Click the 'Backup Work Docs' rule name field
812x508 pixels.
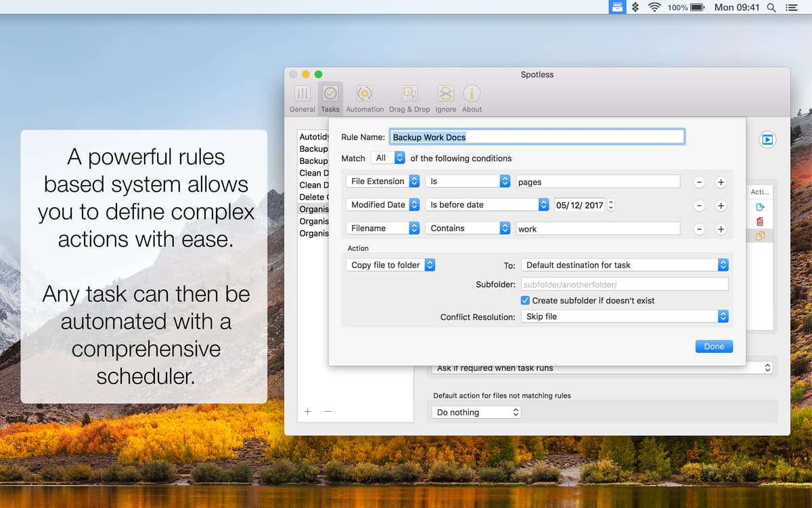(x=537, y=136)
